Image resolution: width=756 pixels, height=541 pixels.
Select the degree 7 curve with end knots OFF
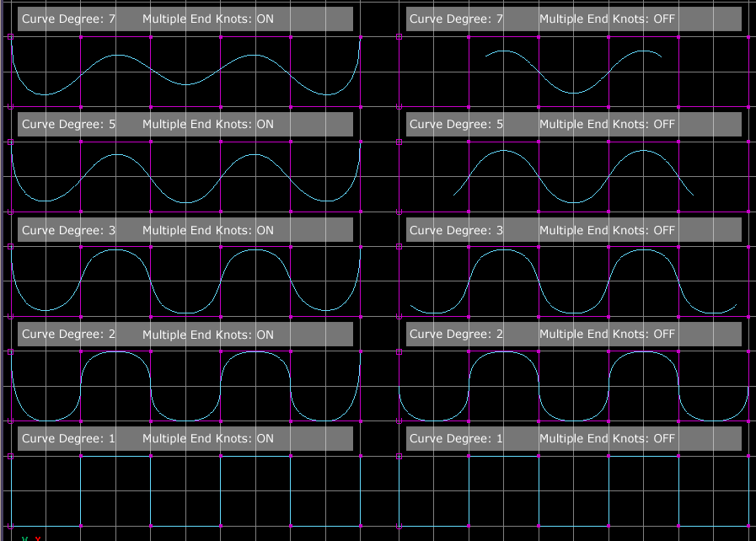[573, 93]
